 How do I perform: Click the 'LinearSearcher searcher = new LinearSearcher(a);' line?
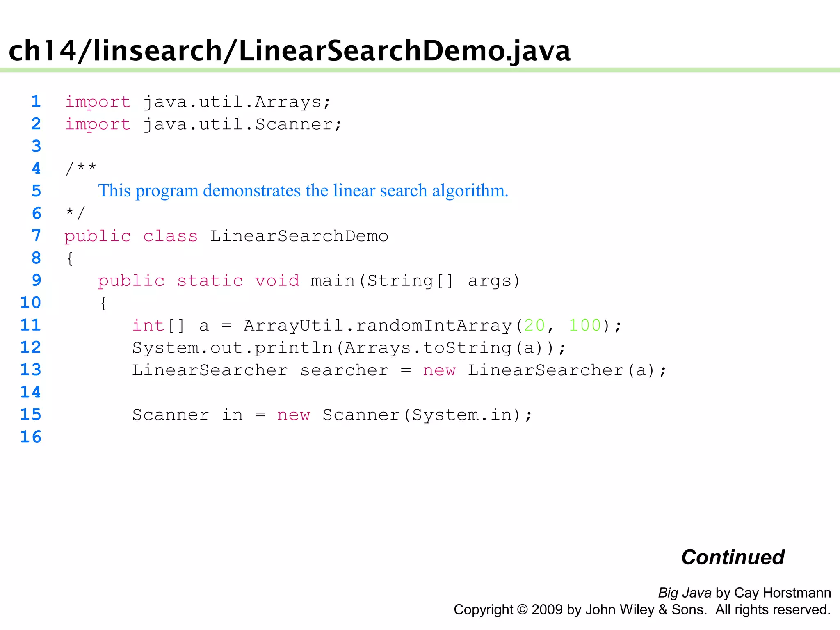click(x=399, y=370)
